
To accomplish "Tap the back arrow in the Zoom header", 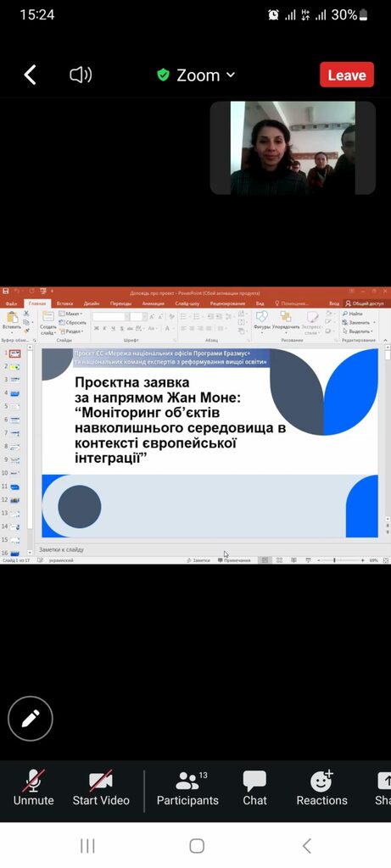I will tap(30, 75).
